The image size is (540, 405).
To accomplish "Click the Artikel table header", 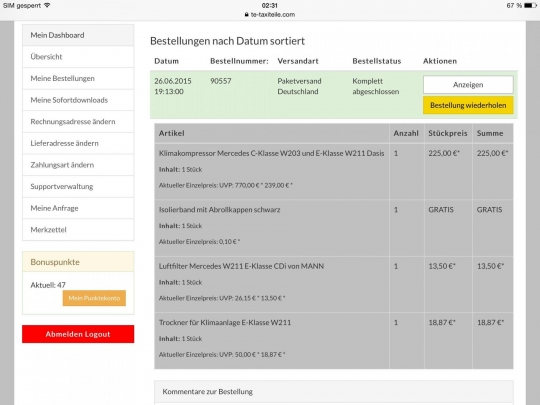I will (x=172, y=134).
